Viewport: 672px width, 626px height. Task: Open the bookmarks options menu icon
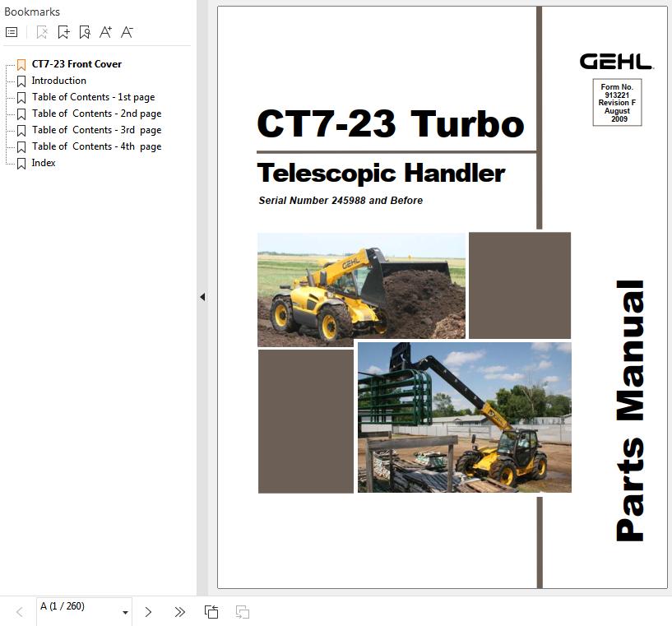12,32
